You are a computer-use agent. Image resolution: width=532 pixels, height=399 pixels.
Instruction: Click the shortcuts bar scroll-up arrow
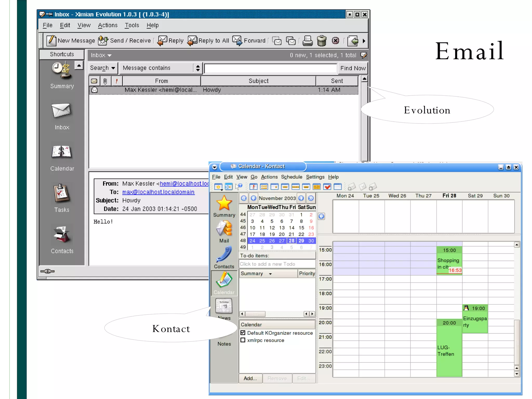[79, 65]
